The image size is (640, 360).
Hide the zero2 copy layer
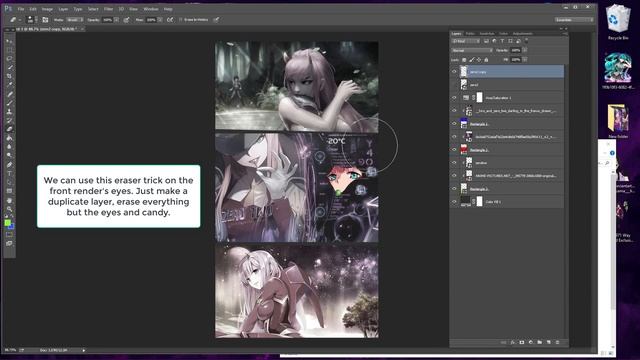[454, 72]
